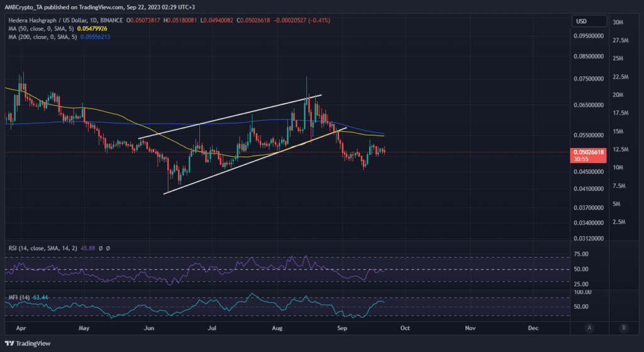Screen dimensions: 644x352
Task: Click the TradingView logo at bottom left
Action: point(28,343)
